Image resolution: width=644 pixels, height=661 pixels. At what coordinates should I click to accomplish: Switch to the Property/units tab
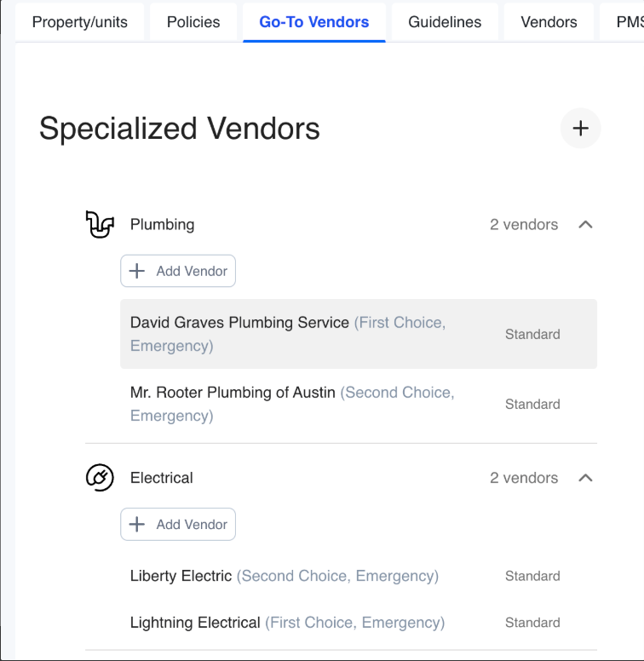[80, 22]
